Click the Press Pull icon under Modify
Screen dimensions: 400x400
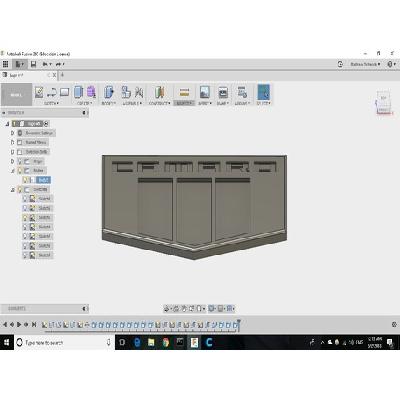click(109, 92)
